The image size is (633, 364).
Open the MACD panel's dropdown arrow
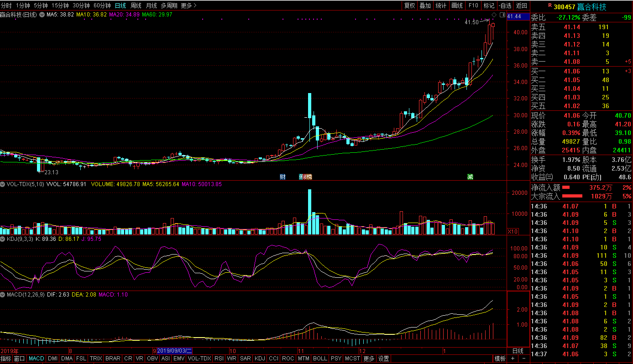pos(3,295)
